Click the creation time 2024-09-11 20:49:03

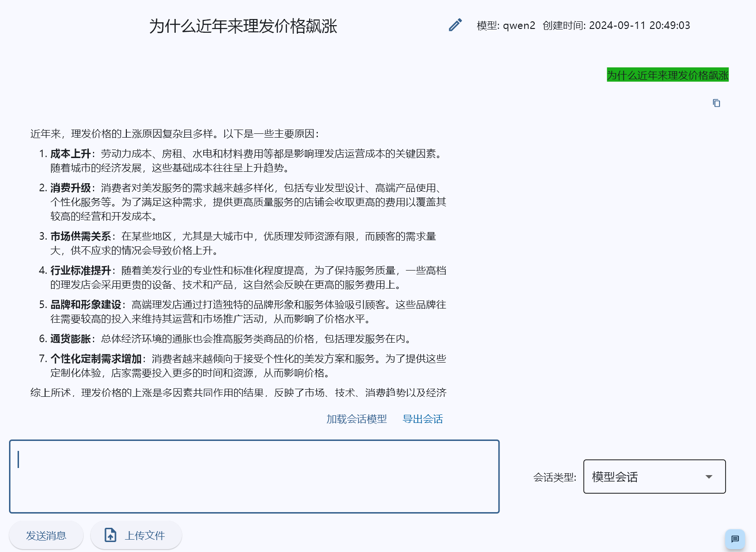pyautogui.click(x=639, y=26)
